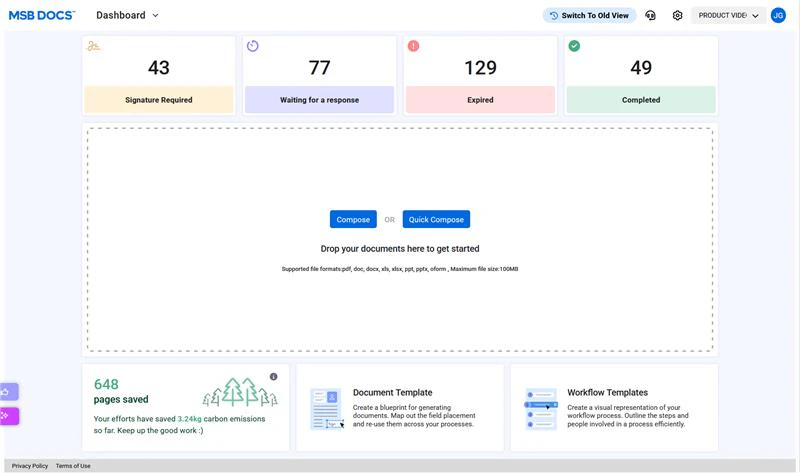Click the blue side tab icon

[x=9, y=392]
